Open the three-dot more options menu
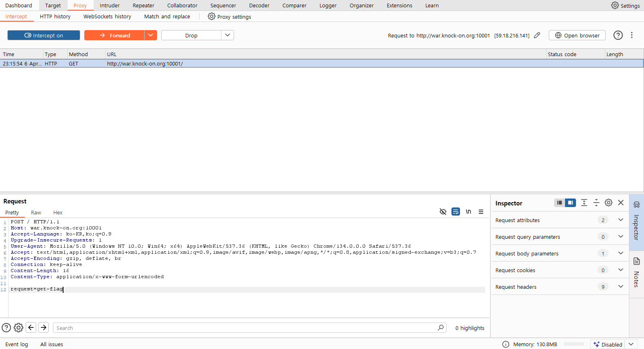The height and width of the screenshot is (349, 644). [x=632, y=35]
